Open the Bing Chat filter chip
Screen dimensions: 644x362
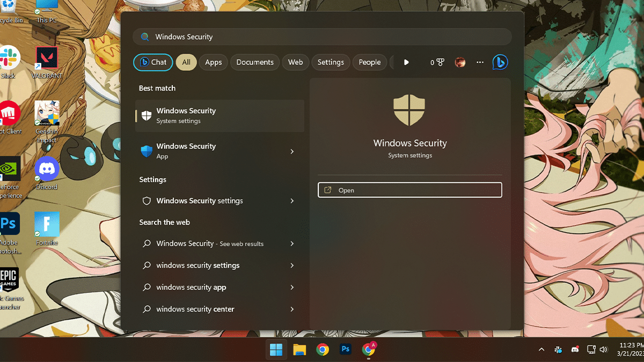[x=153, y=62]
